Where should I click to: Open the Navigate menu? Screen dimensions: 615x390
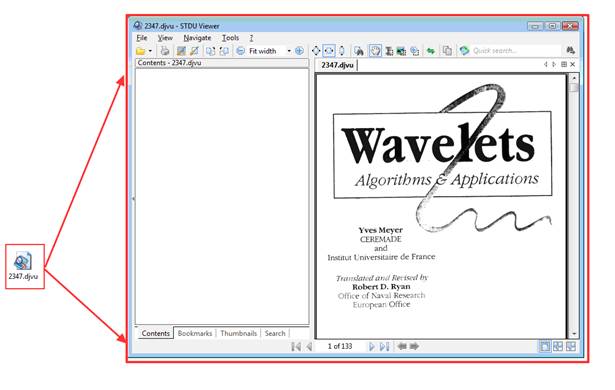pyautogui.click(x=197, y=38)
